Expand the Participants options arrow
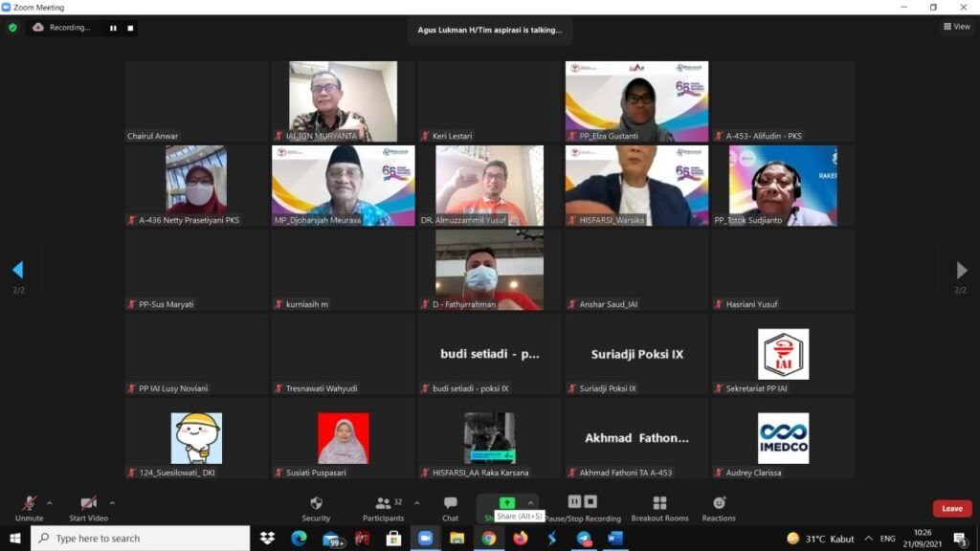 pos(415,502)
